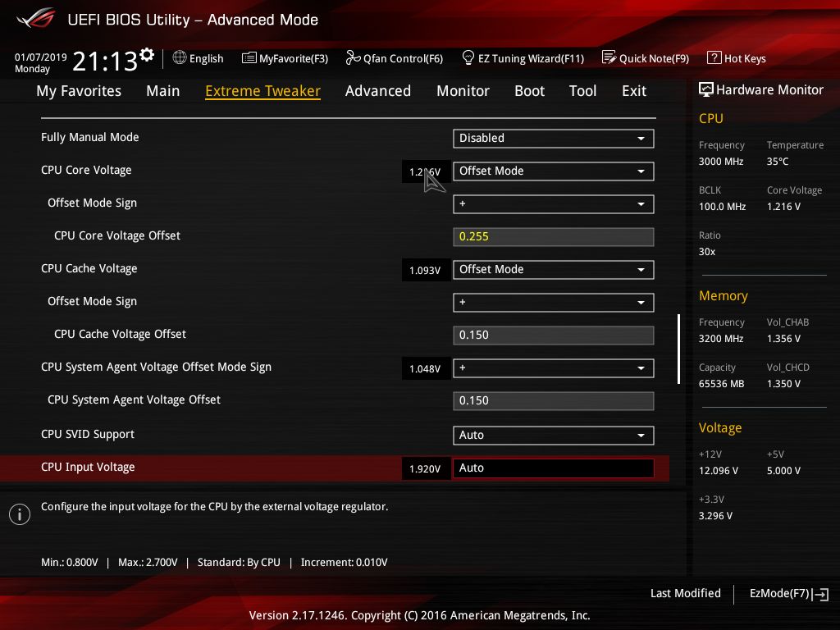This screenshot has height=630, width=840.
Task: Select the CPU SVID Support row label
Action: point(87,434)
